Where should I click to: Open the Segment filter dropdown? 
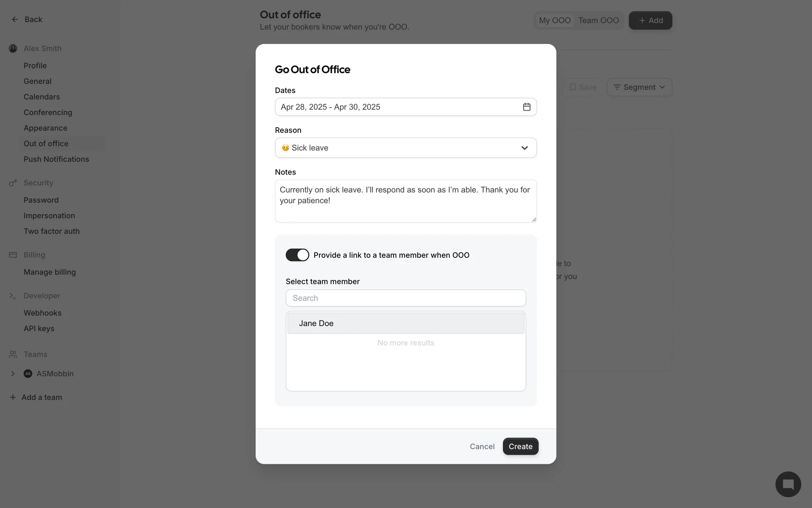(639, 87)
